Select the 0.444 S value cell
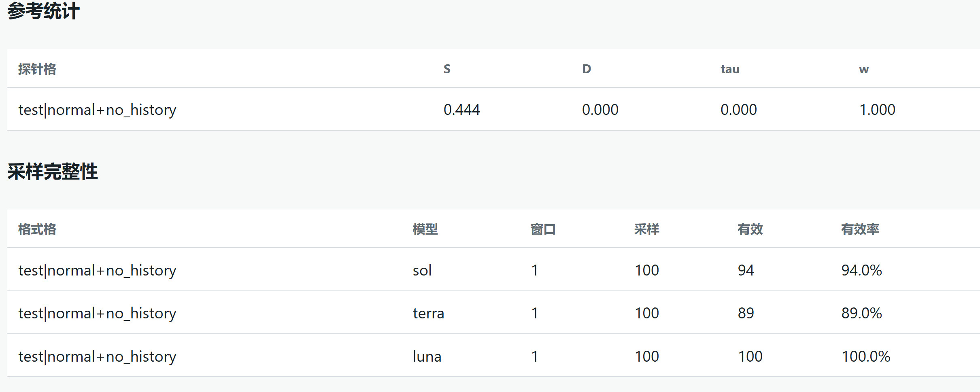The height and width of the screenshot is (392, 980). point(461,110)
